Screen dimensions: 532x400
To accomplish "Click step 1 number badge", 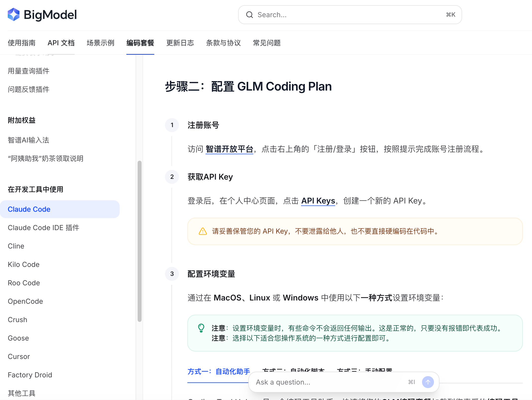I will click(172, 125).
